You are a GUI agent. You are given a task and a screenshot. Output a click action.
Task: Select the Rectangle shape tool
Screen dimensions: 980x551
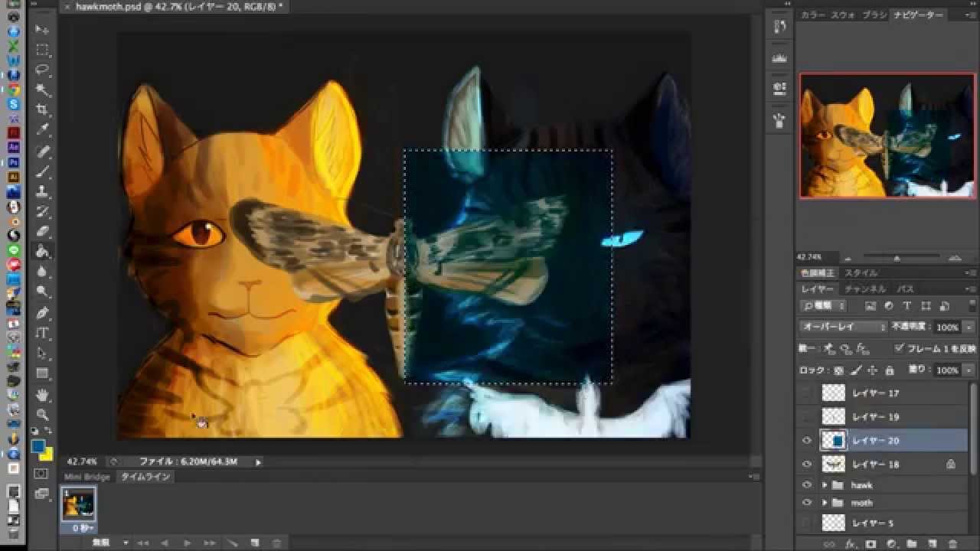pos(42,373)
